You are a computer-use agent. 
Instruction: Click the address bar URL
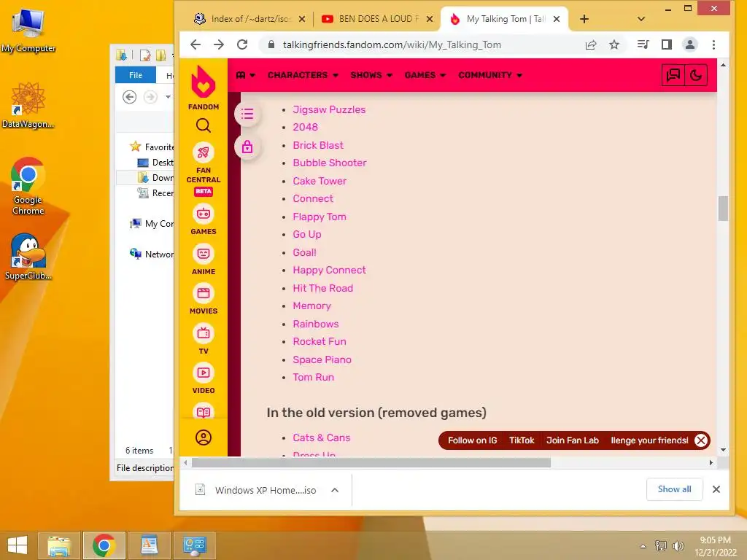(392, 44)
